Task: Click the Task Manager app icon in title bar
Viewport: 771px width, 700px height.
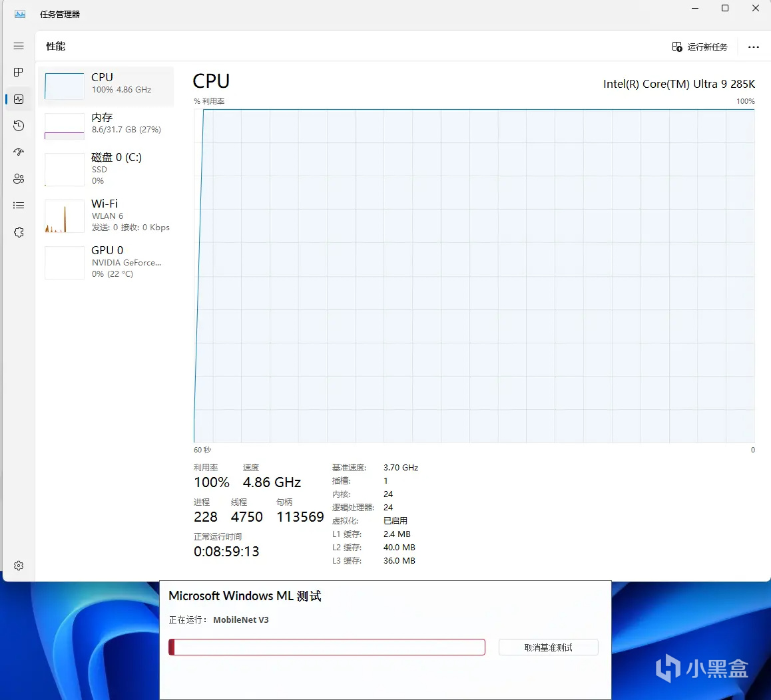Action: (x=20, y=14)
